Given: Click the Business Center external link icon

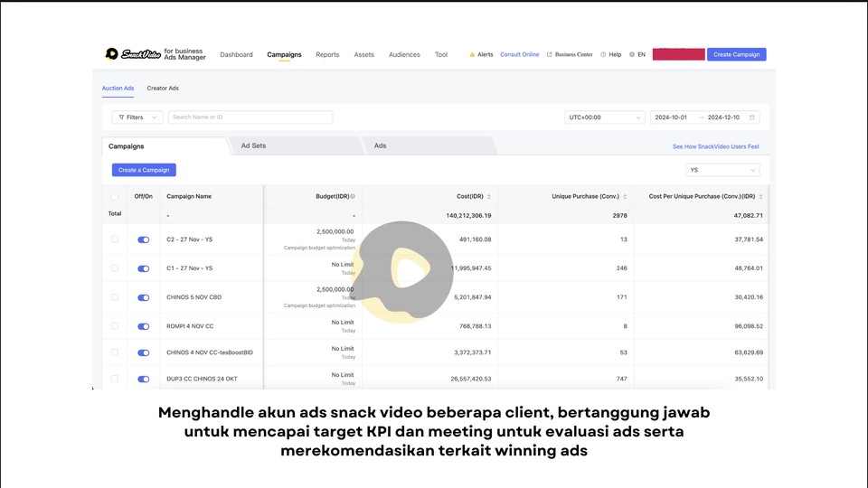Looking at the screenshot, I should coord(549,55).
